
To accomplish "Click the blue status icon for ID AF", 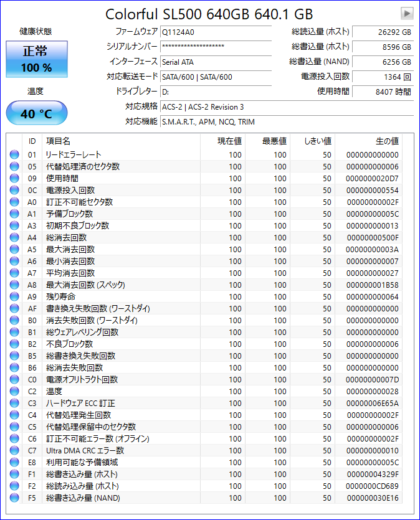I will [14, 308].
